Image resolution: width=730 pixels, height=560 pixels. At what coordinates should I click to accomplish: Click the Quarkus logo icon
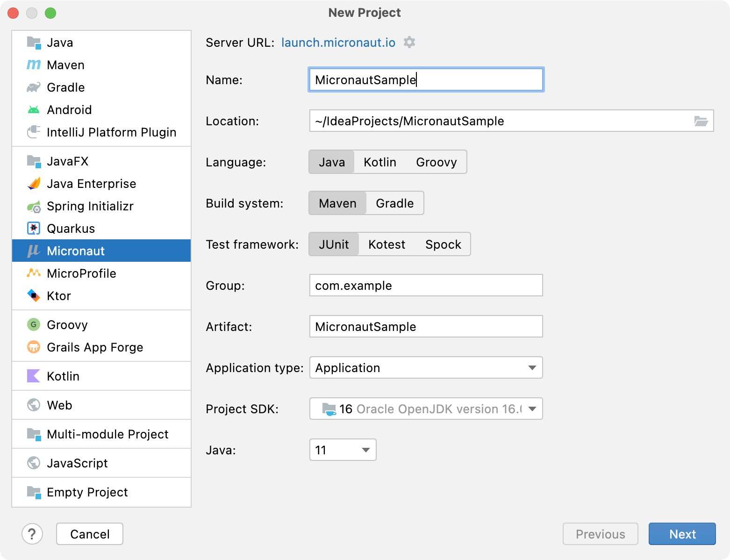coord(34,229)
